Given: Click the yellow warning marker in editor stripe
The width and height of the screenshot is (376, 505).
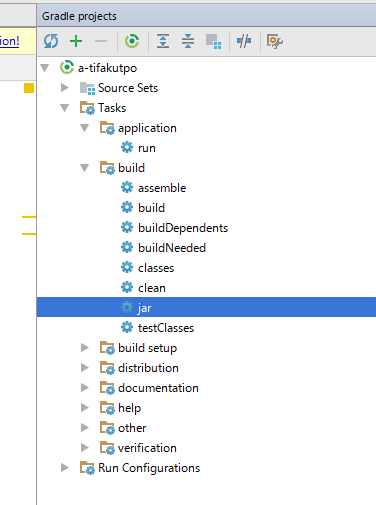Looking at the screenshot, I should (29, 88).
